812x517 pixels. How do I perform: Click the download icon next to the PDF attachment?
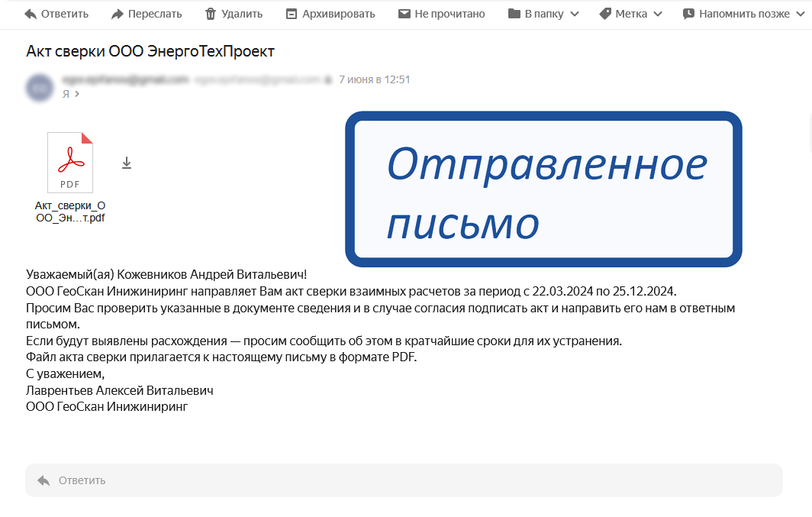[x=127, y=162]
